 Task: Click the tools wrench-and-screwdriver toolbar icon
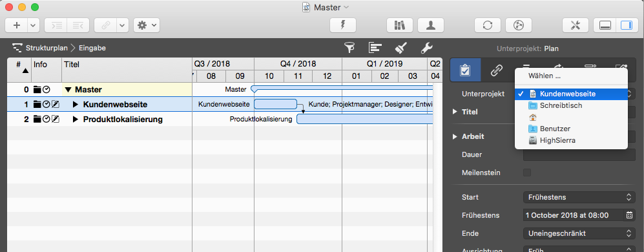(x=575, y=25)
